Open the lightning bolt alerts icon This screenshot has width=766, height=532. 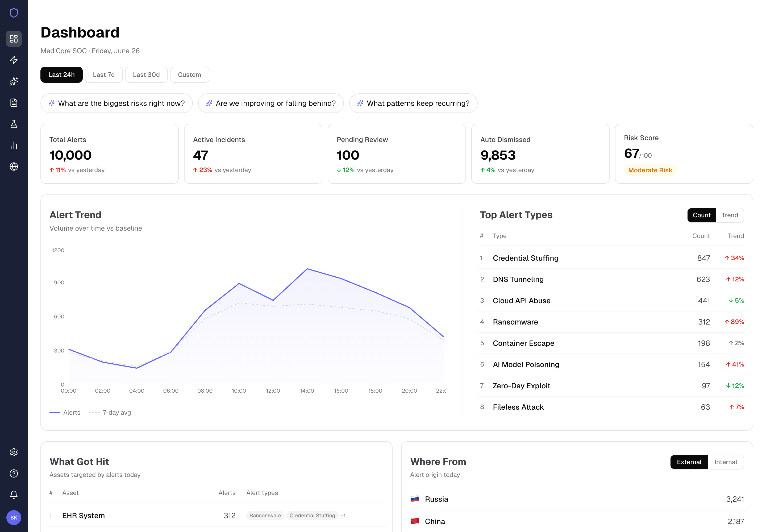click(14, 60)
